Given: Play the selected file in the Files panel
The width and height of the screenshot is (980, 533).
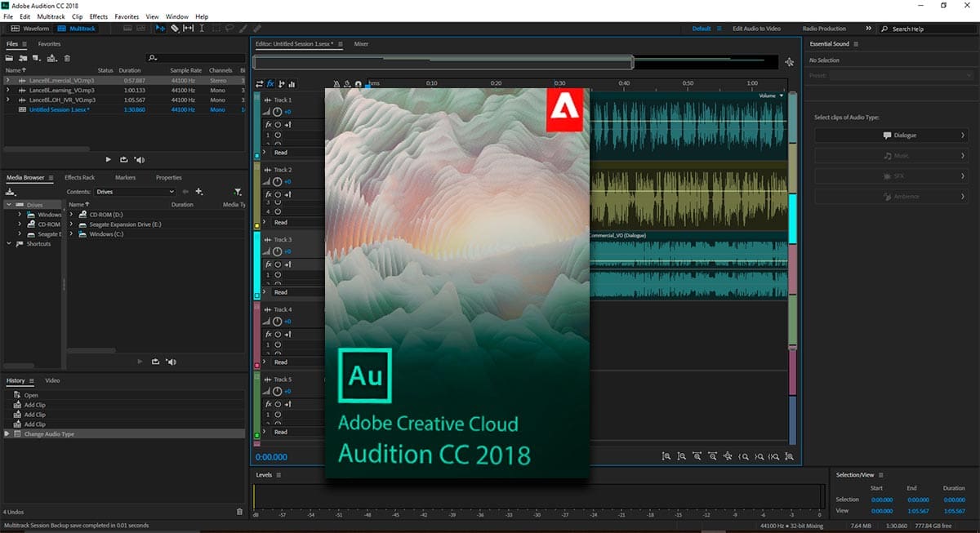Looking at the screenshot, I should point(109,160).
